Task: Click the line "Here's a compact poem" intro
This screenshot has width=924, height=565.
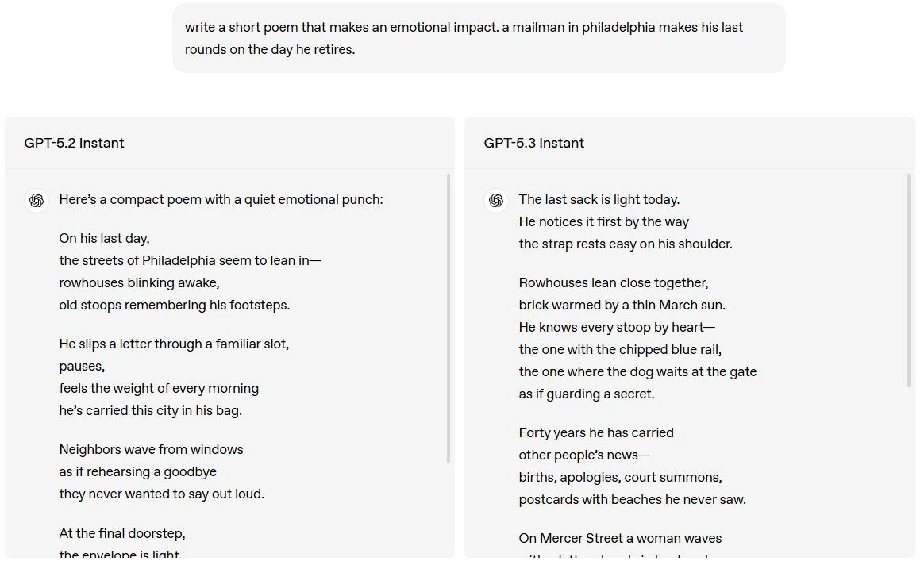Action: [221, 200]
